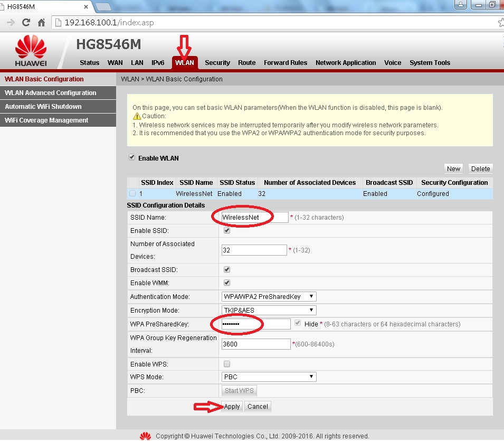Click the browser forward arrow icon
504x441 pixels.
coord(10,23)
